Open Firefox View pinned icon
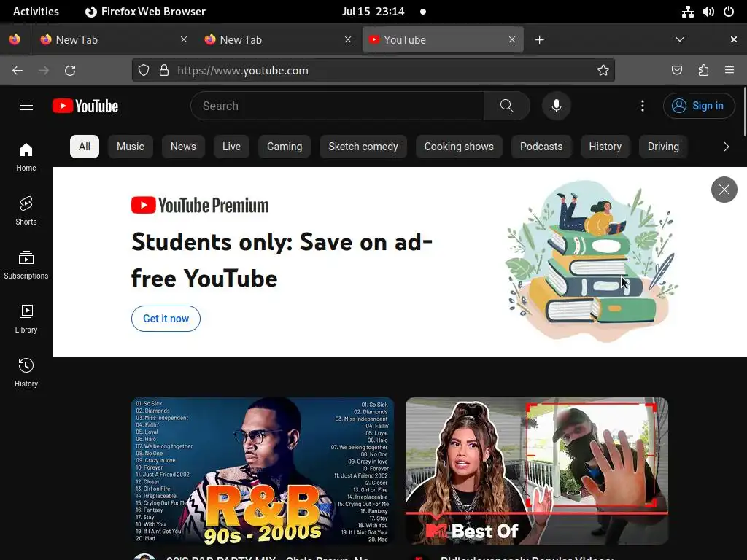The image size is (747, 560). pos(15,39)
